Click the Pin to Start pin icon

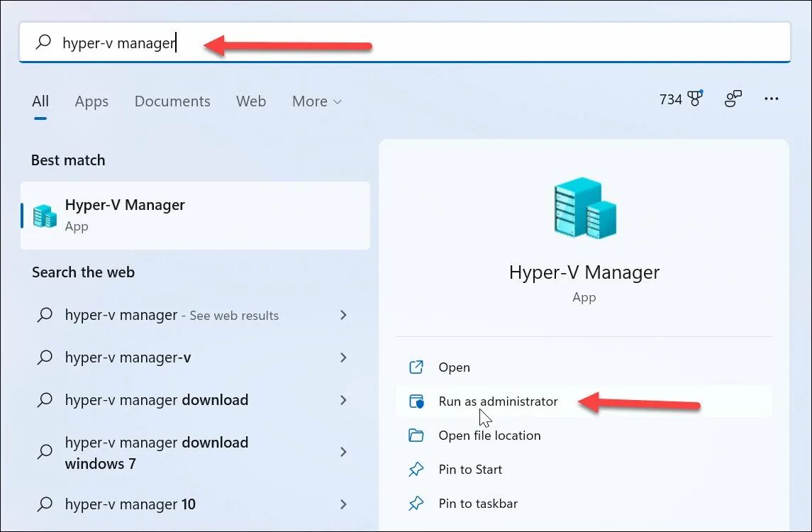(x=416, y=470)
